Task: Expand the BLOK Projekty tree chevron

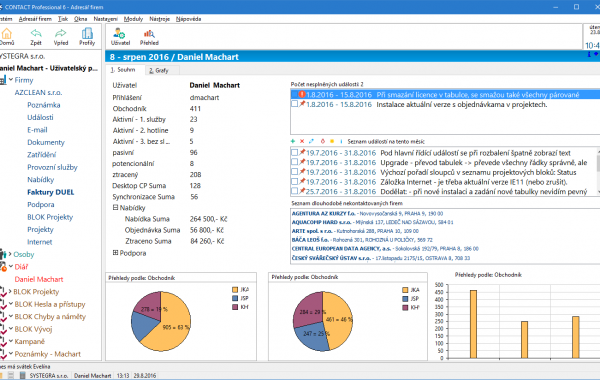Action: pos(10,291)
